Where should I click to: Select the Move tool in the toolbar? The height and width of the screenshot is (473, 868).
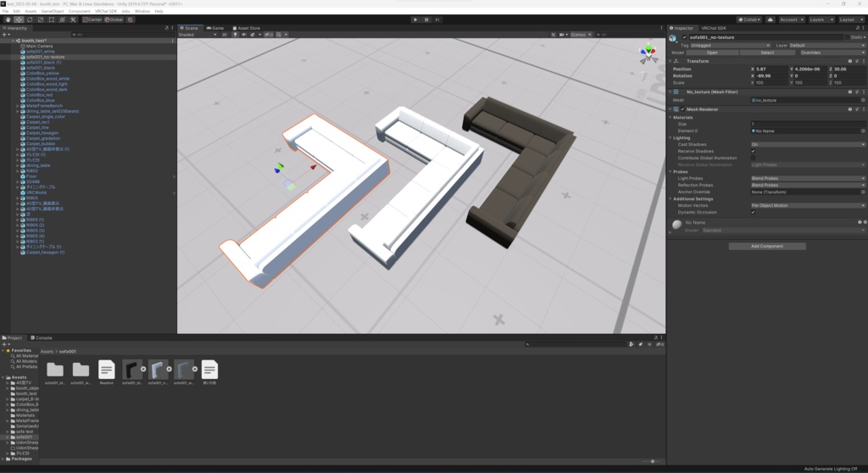[19, 19]
